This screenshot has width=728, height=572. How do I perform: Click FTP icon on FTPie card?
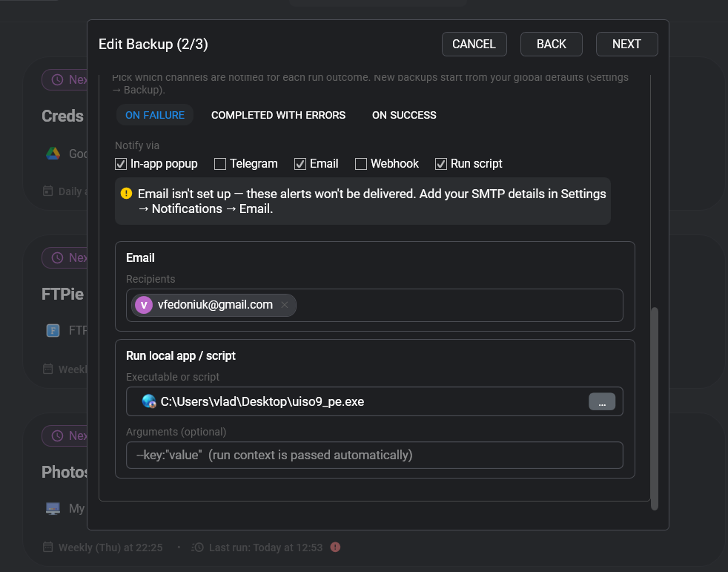[53, 330]
